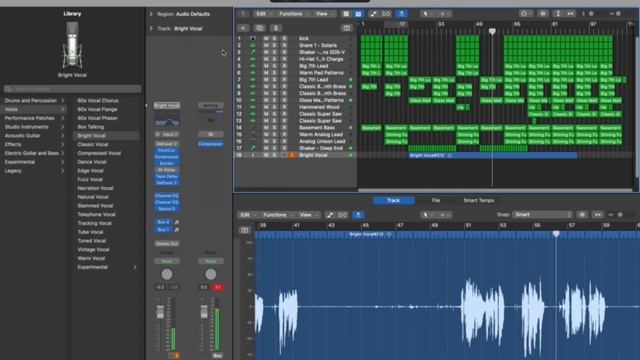Expand Studio Instruments category chevron
This screenshot has width=640, height=360.
tap(62, 127)
